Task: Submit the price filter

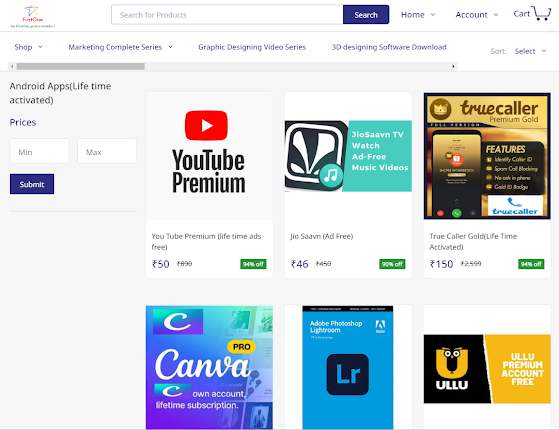Action: (x=32, y=184)
